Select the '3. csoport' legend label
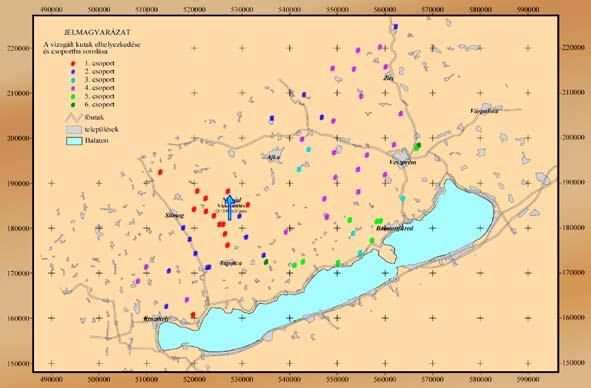This screenshot has width=591, height=388. point(100,80)
